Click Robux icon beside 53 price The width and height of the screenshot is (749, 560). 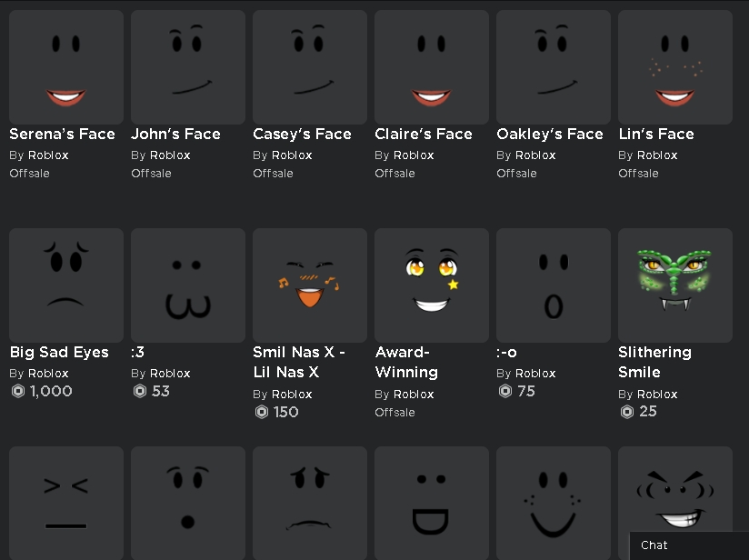tap(140, 391)
